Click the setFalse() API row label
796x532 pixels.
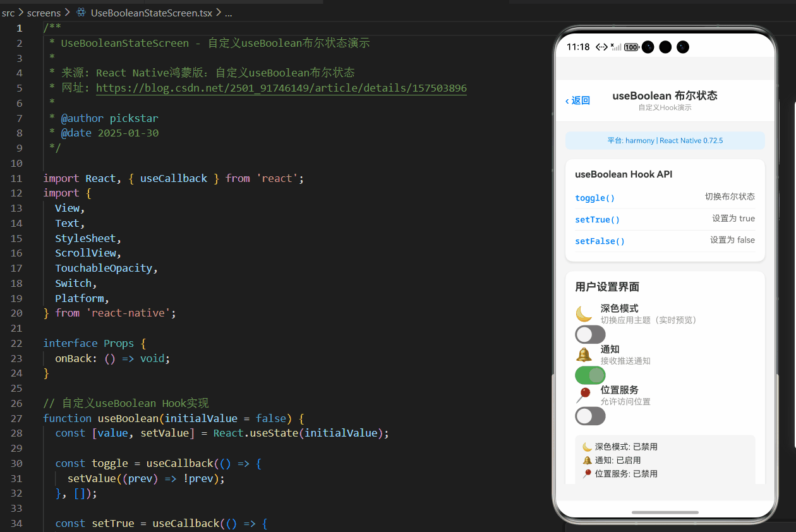point(600,241)
